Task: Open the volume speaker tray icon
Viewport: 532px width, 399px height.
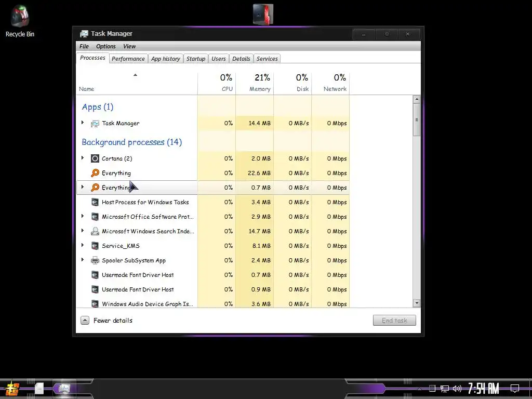Action: pyautogui.click(x=457, y=389)
